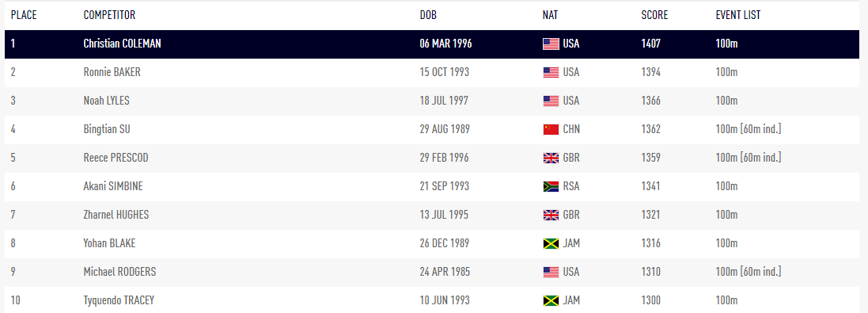The width and height of the screenshot is (868, 313).
Task: Select the COMPETITOR column header
Action: point(110,16)
